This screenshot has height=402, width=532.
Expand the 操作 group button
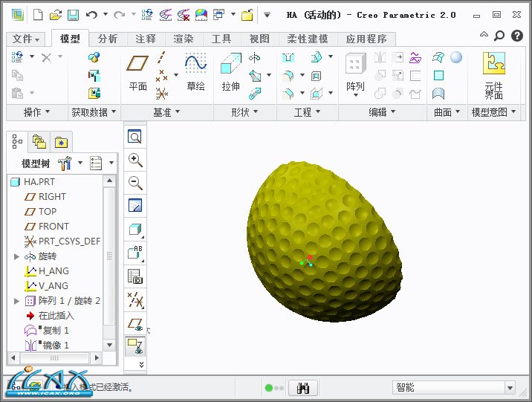pyautogui.click(x=36, y=112)
